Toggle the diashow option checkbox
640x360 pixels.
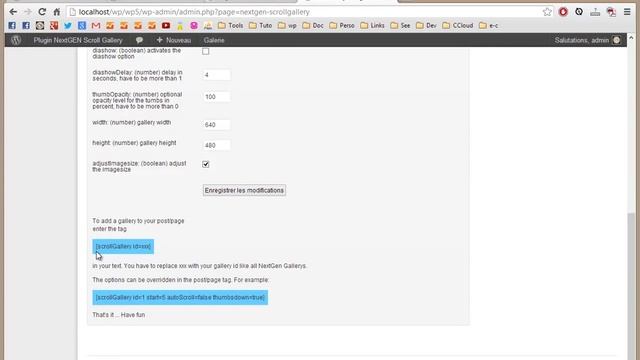(x=206, y=51)
